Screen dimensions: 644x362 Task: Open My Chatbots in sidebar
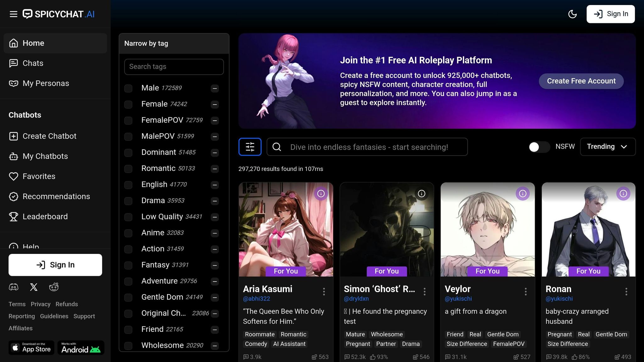pyautogui.click(x=55, y=156)
